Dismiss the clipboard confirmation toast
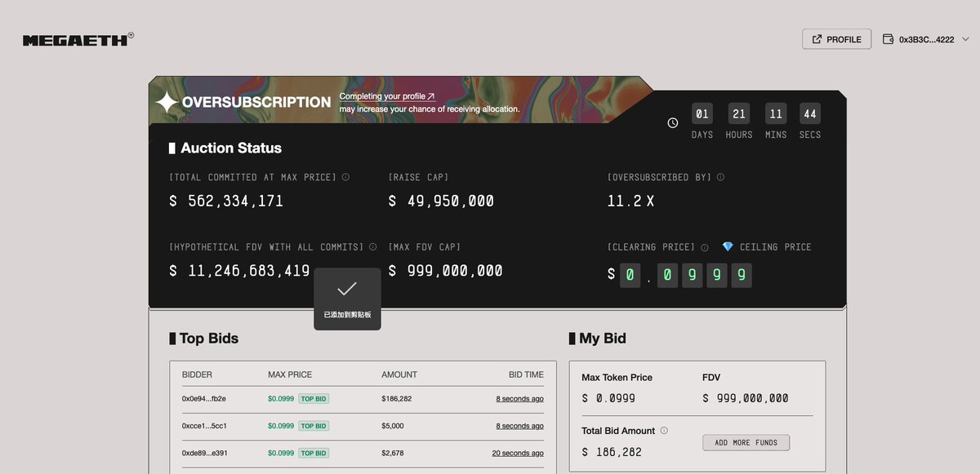 (347, 299)
